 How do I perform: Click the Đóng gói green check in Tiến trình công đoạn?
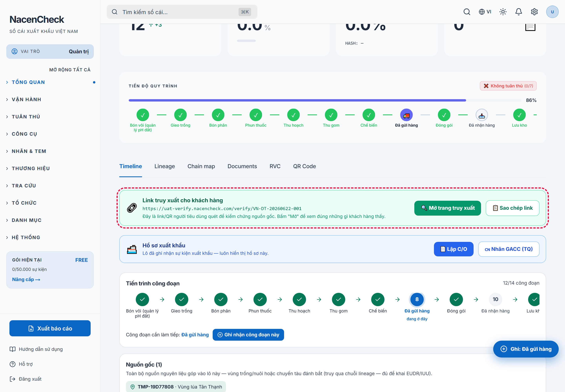456,299
